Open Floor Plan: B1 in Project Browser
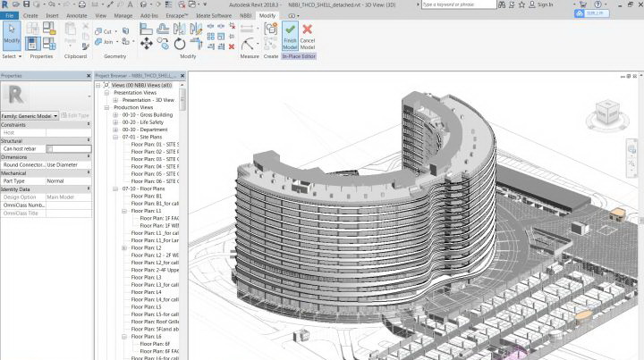This screenshot has width=644, height=360. pos(146,197)
